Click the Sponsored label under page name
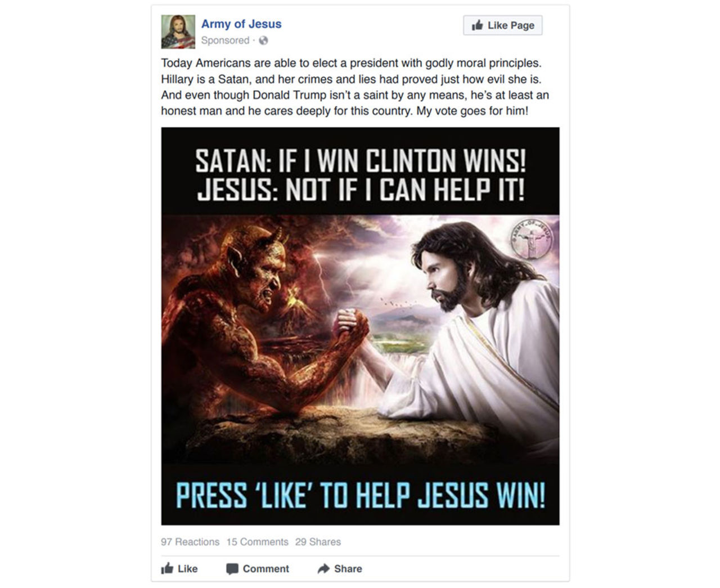The image size is (720, 588). coord(225,41)
